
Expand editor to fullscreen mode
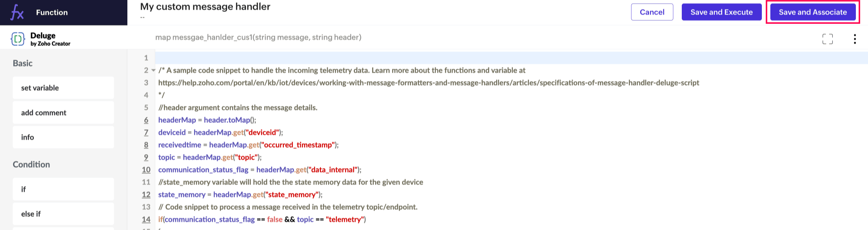827,39
